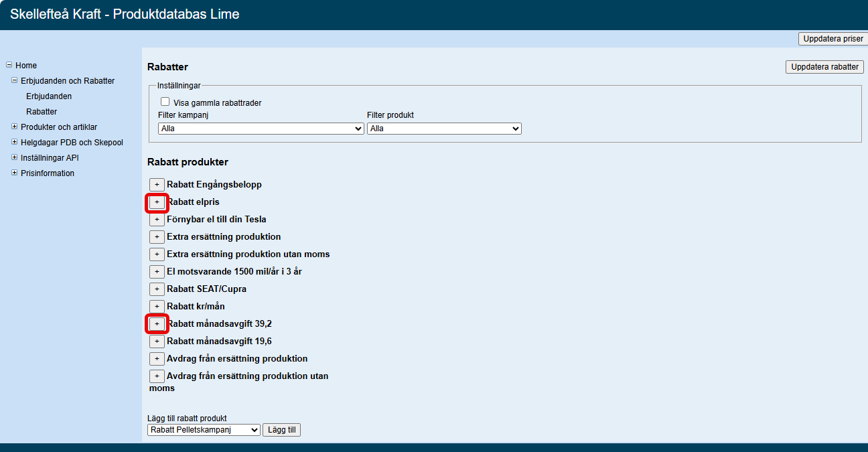
Task: Select Rabatter in the sidebar
Action: 42,112
